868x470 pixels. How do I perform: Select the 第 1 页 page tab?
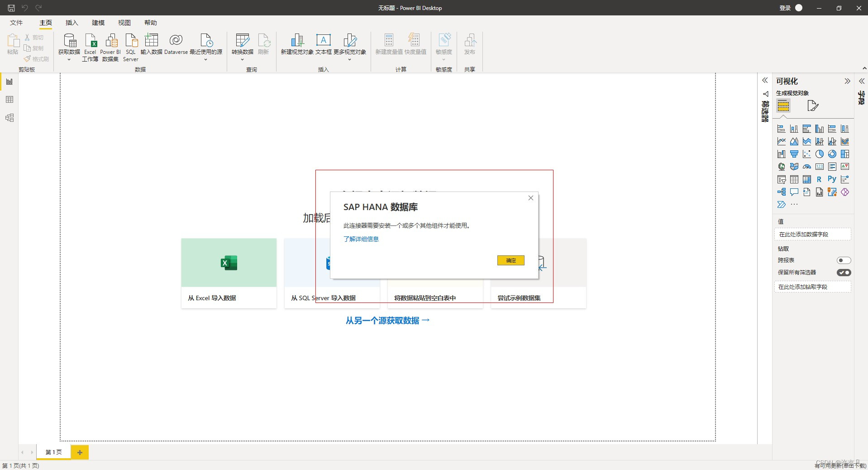click(x=53, y=452)
